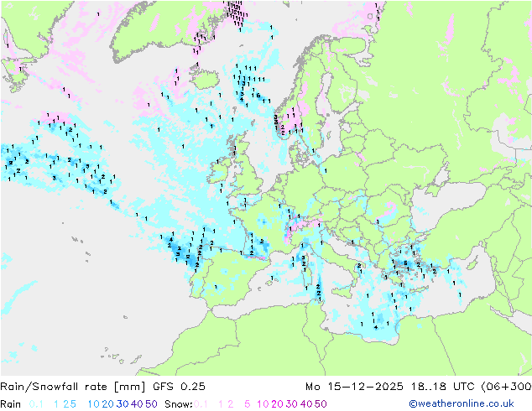
Task: Click the weatheronline.co.uk copyright link
Action: (462, 403)
